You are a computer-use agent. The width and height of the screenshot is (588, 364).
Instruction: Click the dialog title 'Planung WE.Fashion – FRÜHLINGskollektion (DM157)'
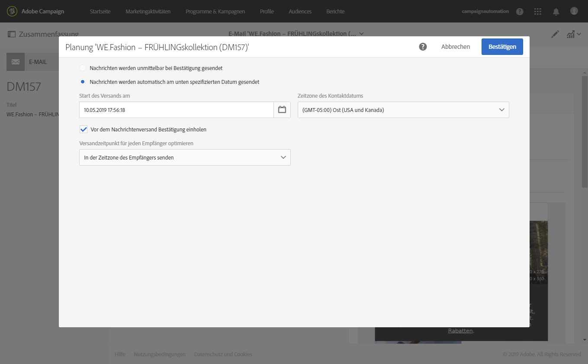[157, 47]
